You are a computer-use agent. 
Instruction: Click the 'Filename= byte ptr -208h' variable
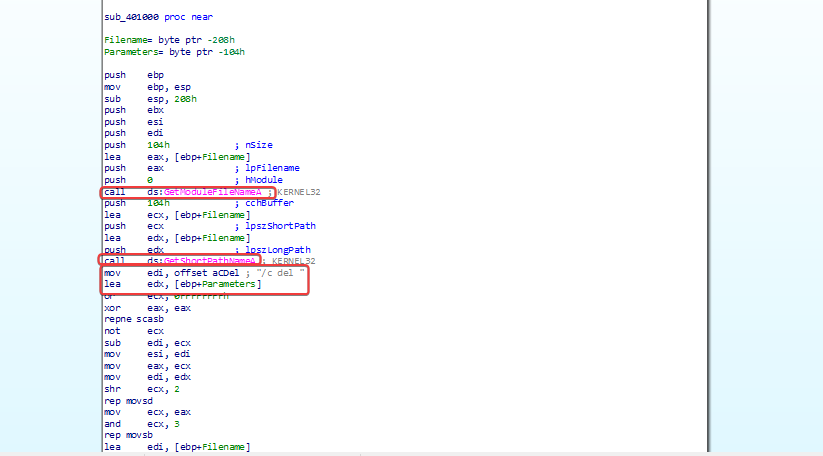point(169,40)
